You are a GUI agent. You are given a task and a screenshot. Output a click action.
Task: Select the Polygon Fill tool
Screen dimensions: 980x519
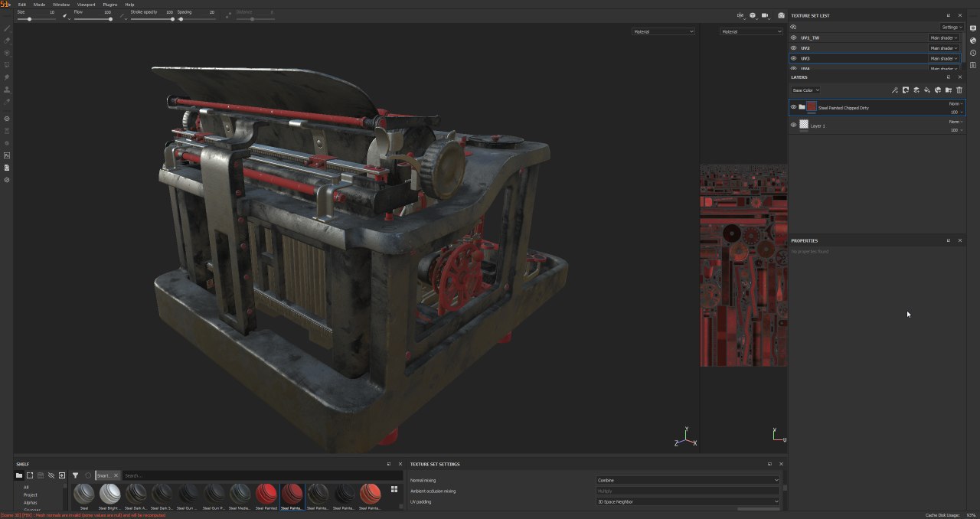(x=7, y=65)
